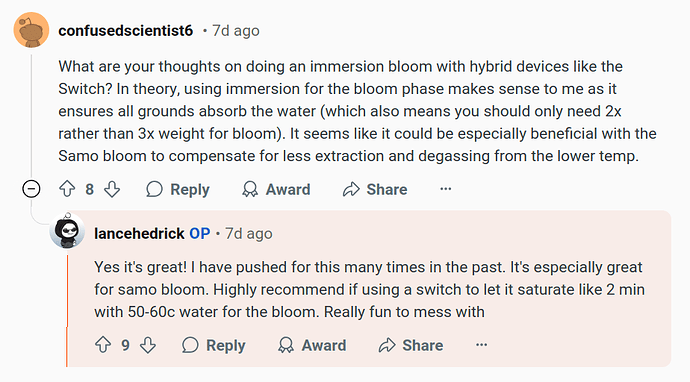Click the 7d ago timestamp on lancehedrick's reply

(x=249, y=234)
